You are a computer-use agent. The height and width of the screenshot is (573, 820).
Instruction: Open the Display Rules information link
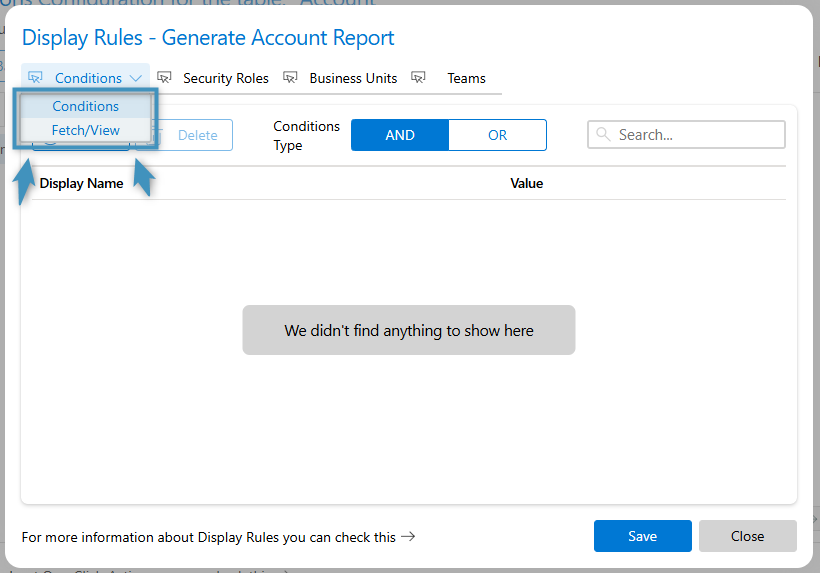click(x=209, y=537)
